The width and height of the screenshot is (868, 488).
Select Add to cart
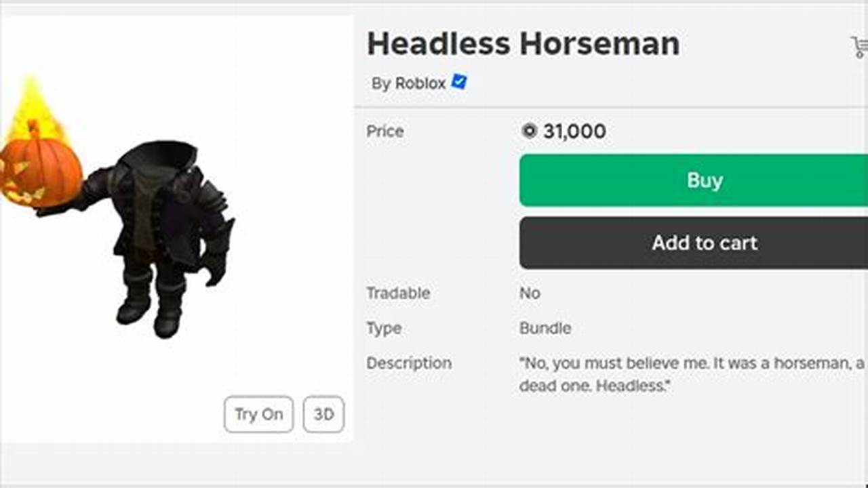(705, 243)
